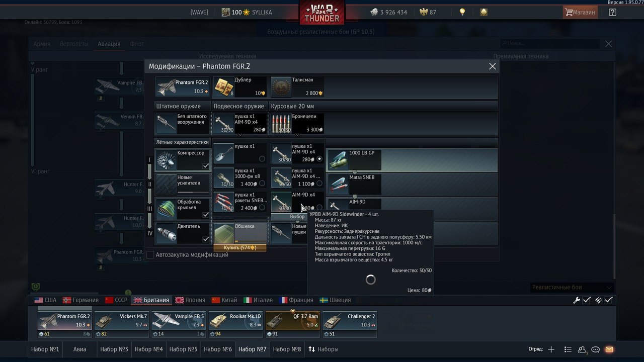Toggle the Обработка крыльев checkbox
Image resolution: width=644 pixels, height=362 pixels.
pyautogui.click(x=206, y=215)
